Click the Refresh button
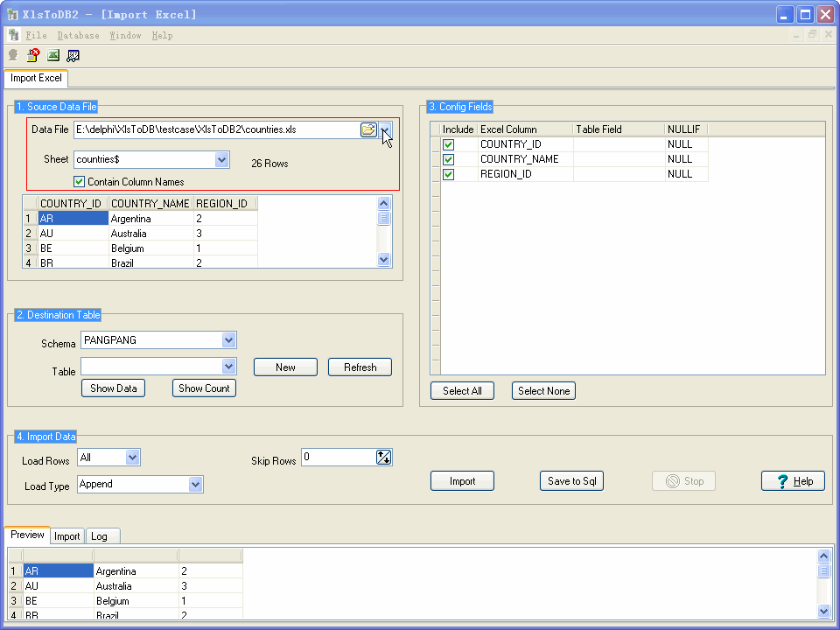The image size is (840, 630). [x=360, y=367]
